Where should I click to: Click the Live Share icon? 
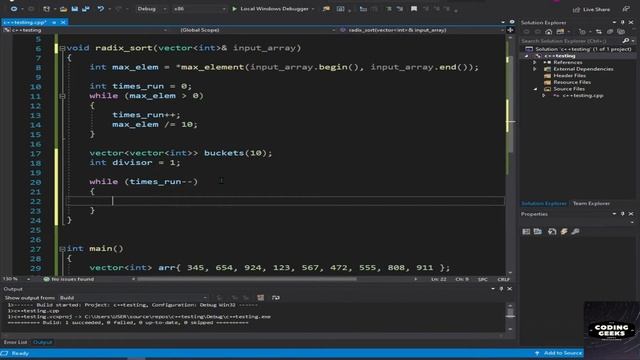(576, 9)
